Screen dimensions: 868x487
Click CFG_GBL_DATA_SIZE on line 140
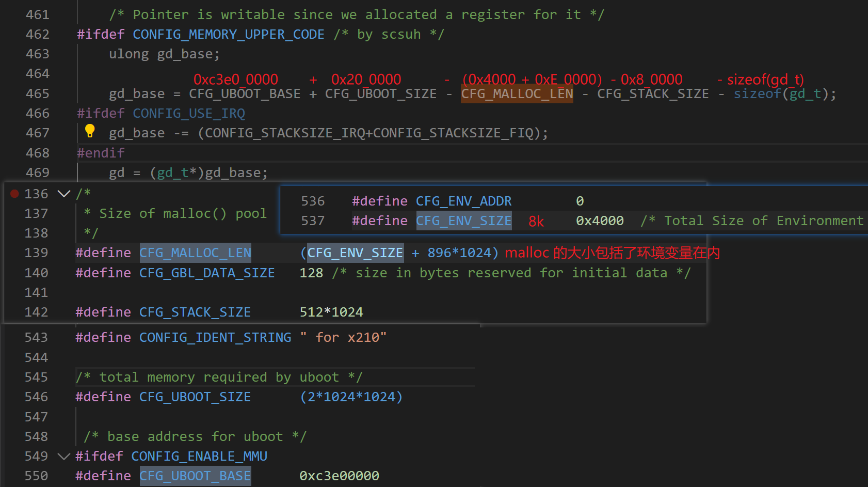click(207, 273)
